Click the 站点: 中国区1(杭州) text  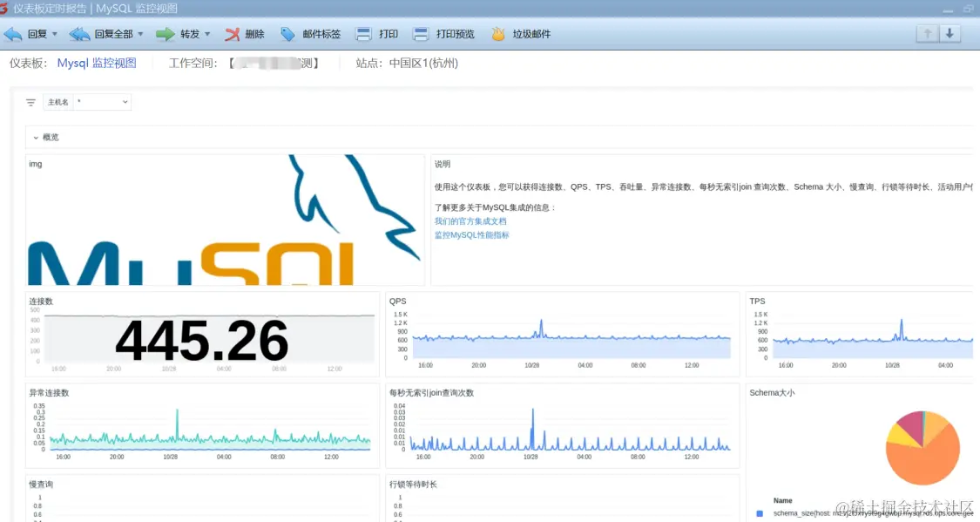(407, 63)
